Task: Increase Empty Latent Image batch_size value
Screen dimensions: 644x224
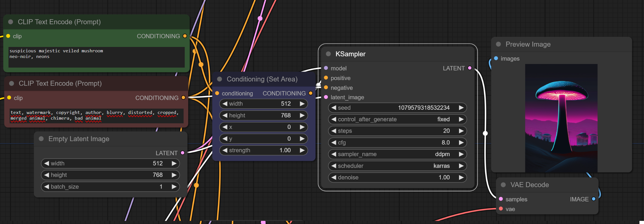Action: pyautogui.click(x=174, y=187)
